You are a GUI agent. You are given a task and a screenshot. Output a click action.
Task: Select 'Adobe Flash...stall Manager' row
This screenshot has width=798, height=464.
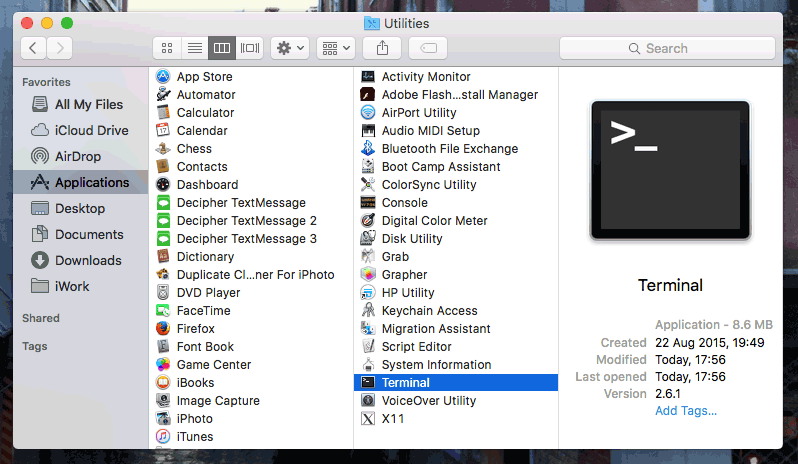pyautogui.click(x=456, y=95)
